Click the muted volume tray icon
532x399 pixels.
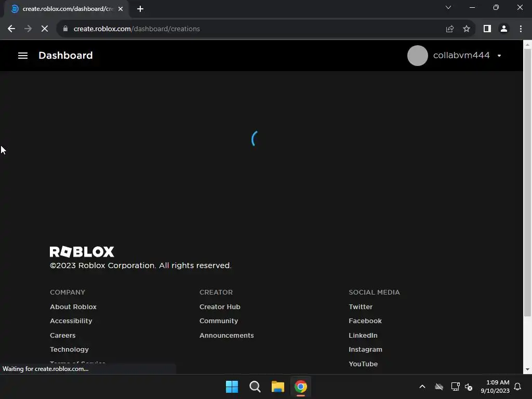pyautogui.click(x=469, y=387)
